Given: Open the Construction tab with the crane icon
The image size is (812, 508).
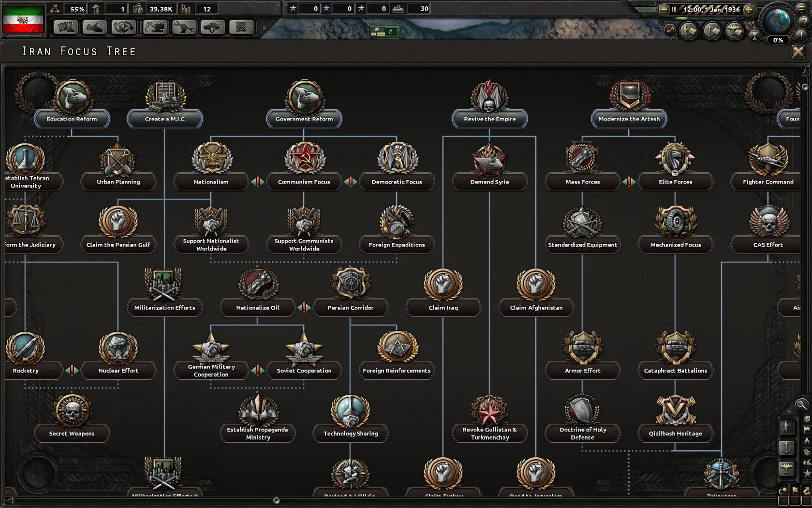Looking at the screenshot, I should pyautogui.click(x=154, y=27).
